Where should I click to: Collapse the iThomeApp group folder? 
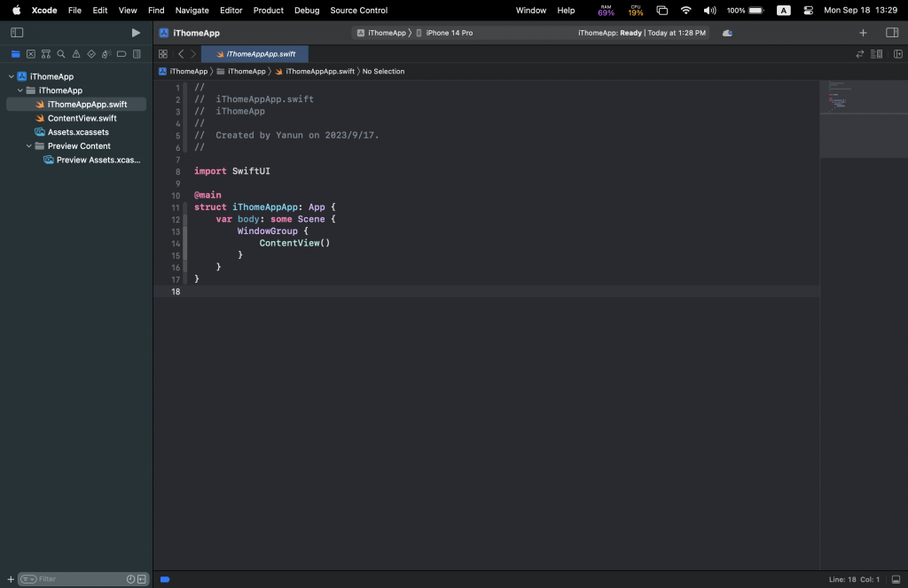[20, 90]
